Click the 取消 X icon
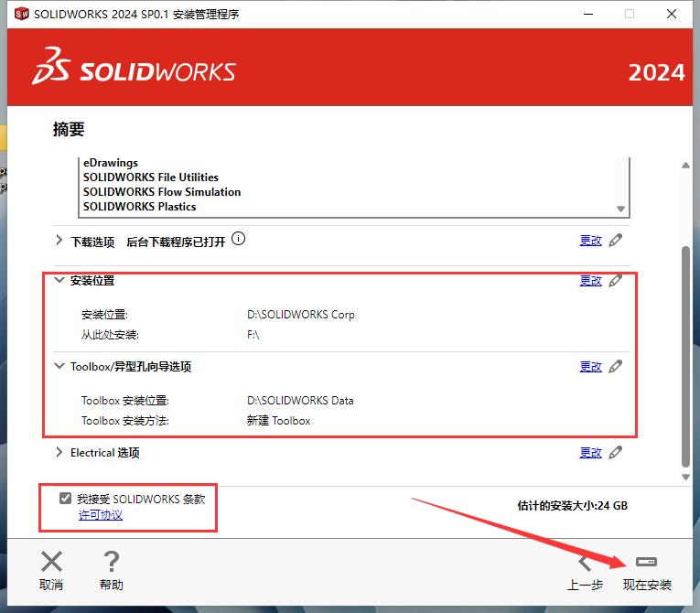The height and width of the screenshot is (613, 700). coord(52,562)
